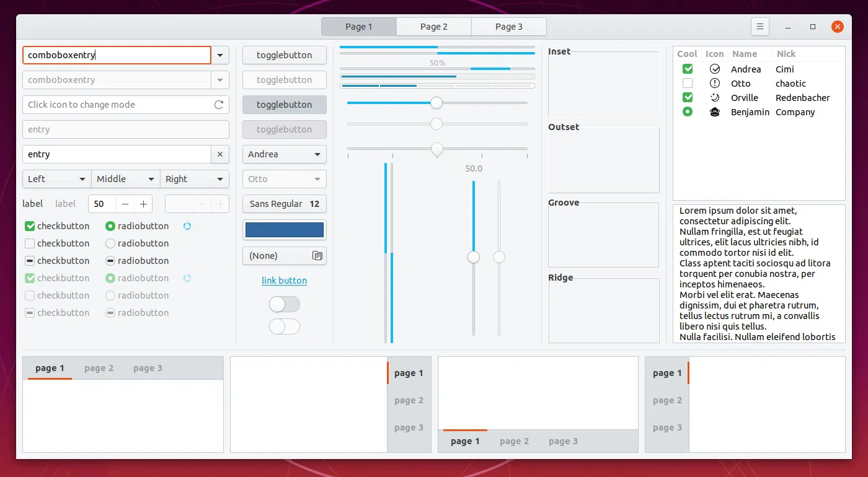Clear the entry with the X icon
The image size is (868, 477).
tap(220, 154)
